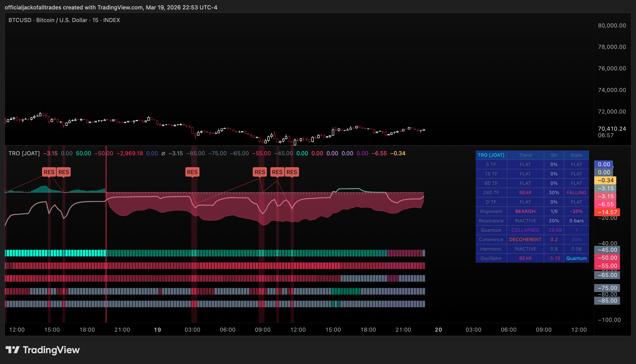The width and height of the screenshot is (636, 364).
Task: Click the Str column header in the table
Action: click(554, 155)
